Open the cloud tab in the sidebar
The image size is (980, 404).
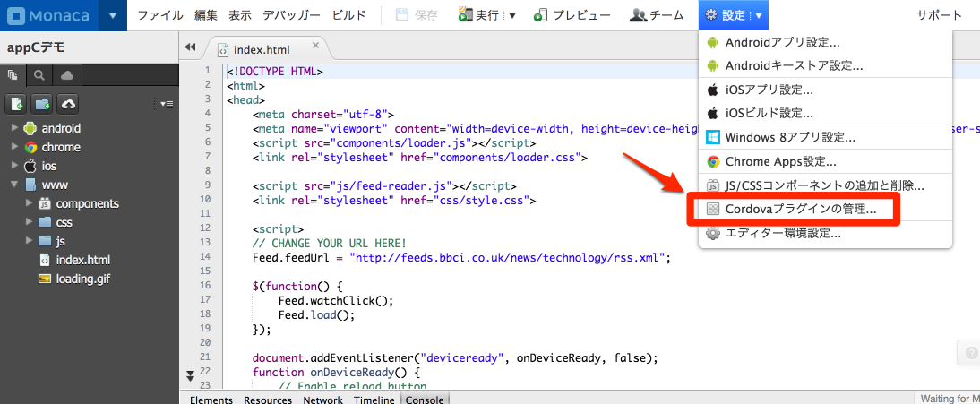point(67,75)
